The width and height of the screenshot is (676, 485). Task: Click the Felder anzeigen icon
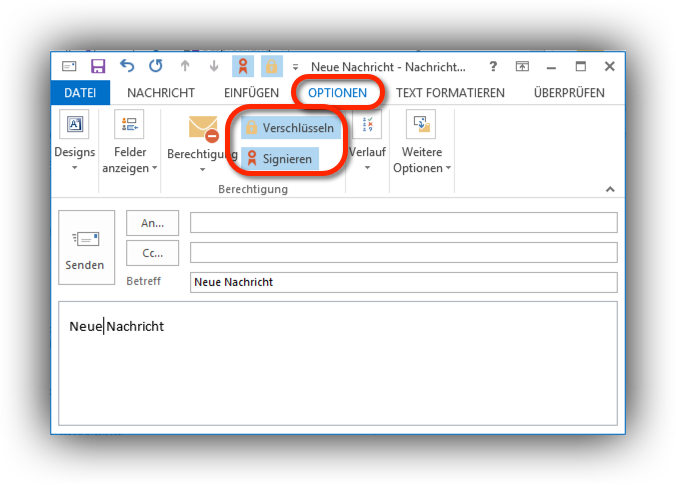coord(129,124)
